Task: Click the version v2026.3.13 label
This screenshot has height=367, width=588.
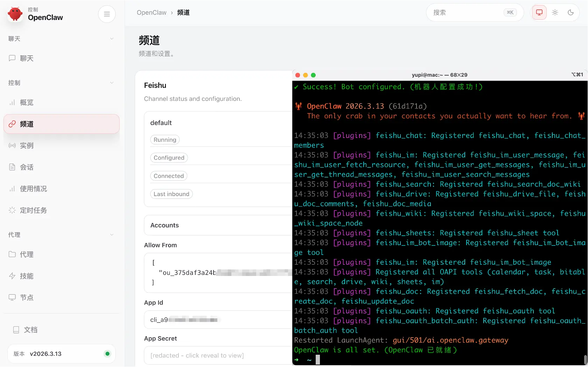Action: (45, 354)
